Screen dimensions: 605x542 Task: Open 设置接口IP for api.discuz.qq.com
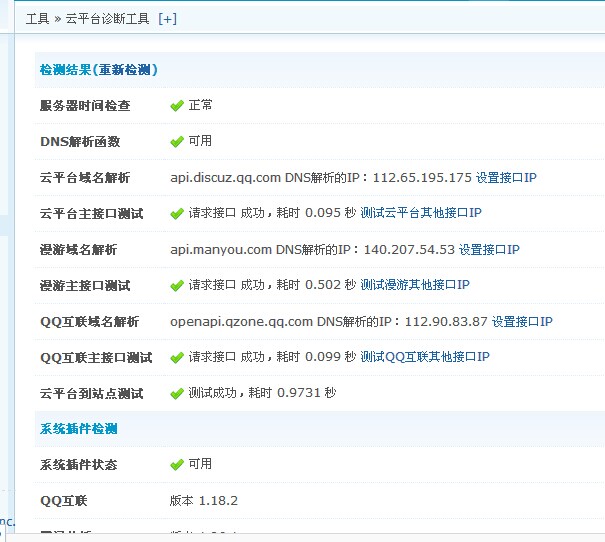point(506,177)
